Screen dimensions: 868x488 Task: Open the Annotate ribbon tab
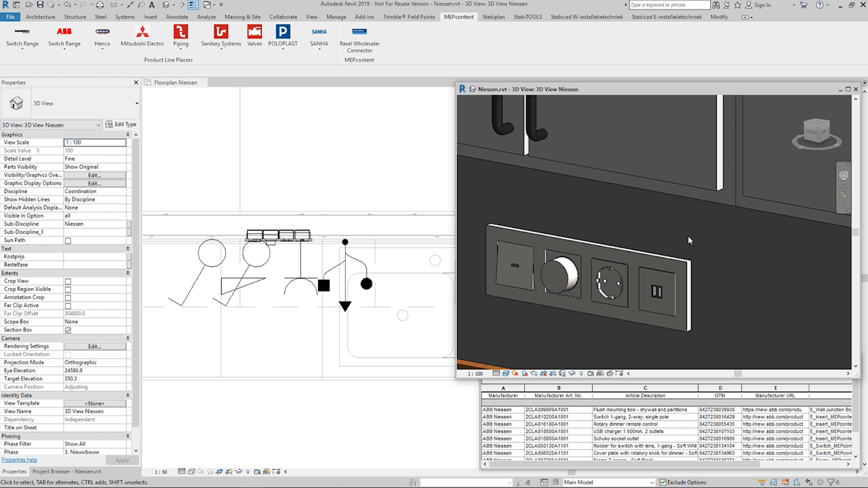coord(177,17)
